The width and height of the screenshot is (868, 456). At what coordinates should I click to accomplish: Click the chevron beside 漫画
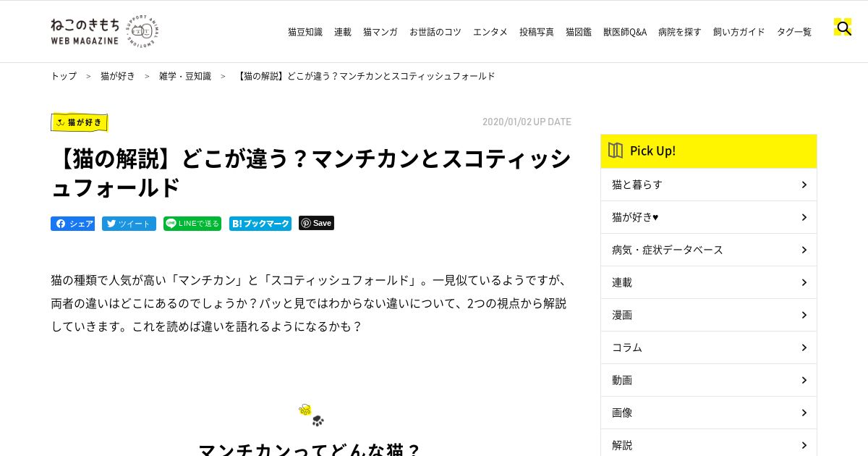804,315
